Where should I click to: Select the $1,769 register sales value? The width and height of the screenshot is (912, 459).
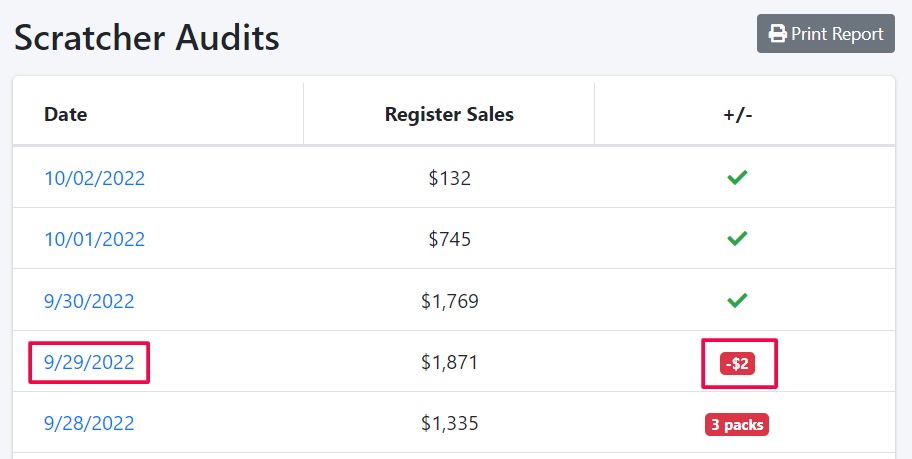[x=450, y=301]
